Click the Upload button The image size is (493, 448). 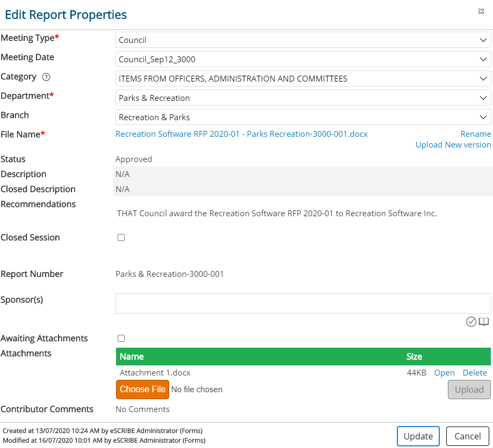click(469, 390)
